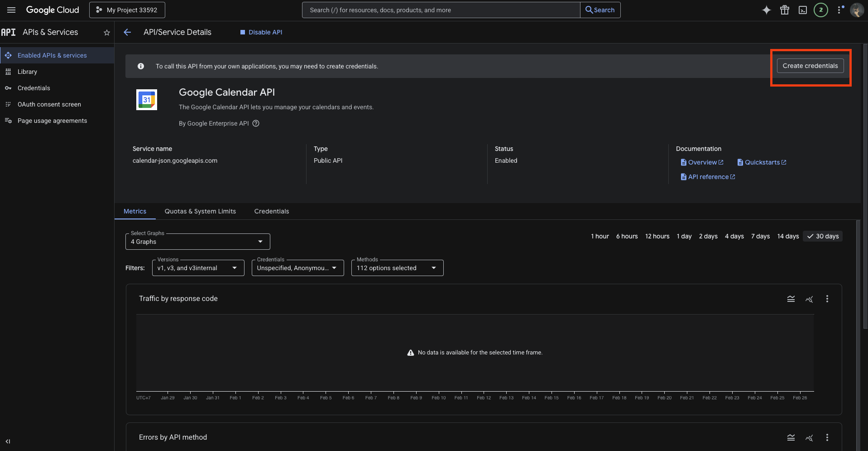Click help icon next to Google Enterprise API
Image resolution: width=868 pixels, height=451 pixels.
pyautogui.click(x=256, y=123)
